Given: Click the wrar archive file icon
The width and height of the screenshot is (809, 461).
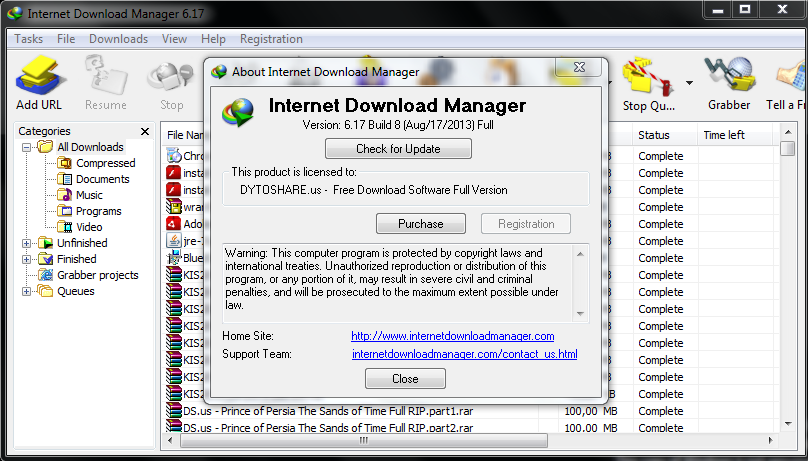Looking at the screenshot, I should click(x=173, y=206).
